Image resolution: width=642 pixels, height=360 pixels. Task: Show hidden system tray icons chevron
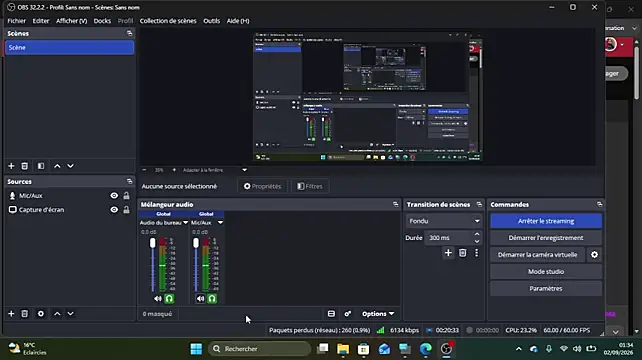pos(519,349)
